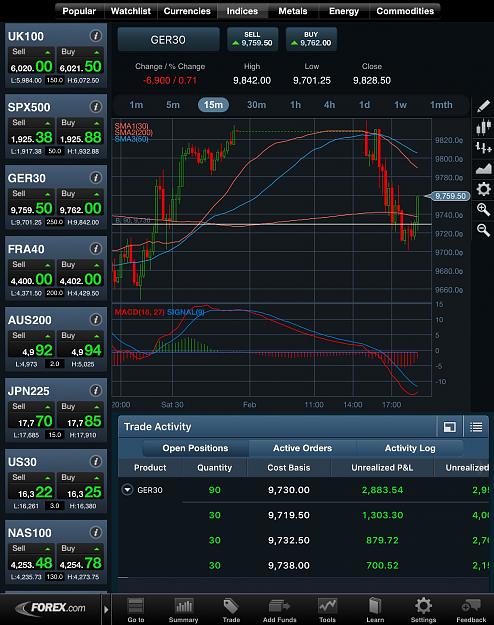
Task: Select 1h chart timeframe
Action: point(295,105)
